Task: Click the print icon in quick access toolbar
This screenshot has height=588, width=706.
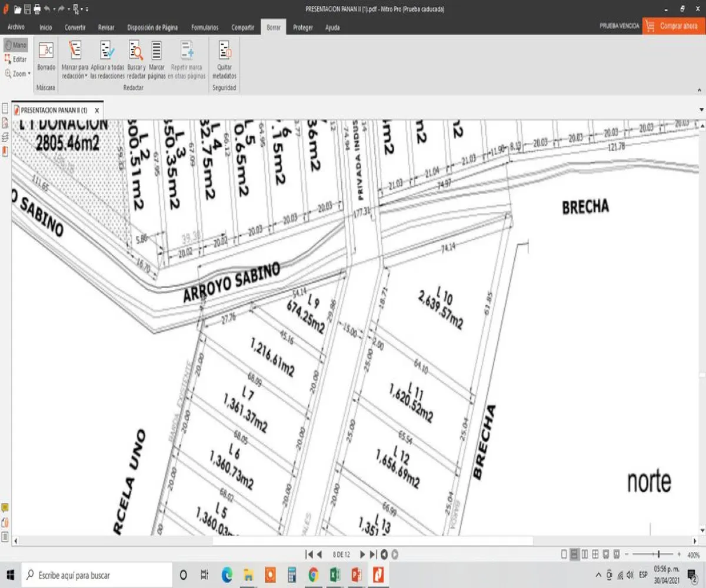Action: pyautogui.click(x=37, y=9)
